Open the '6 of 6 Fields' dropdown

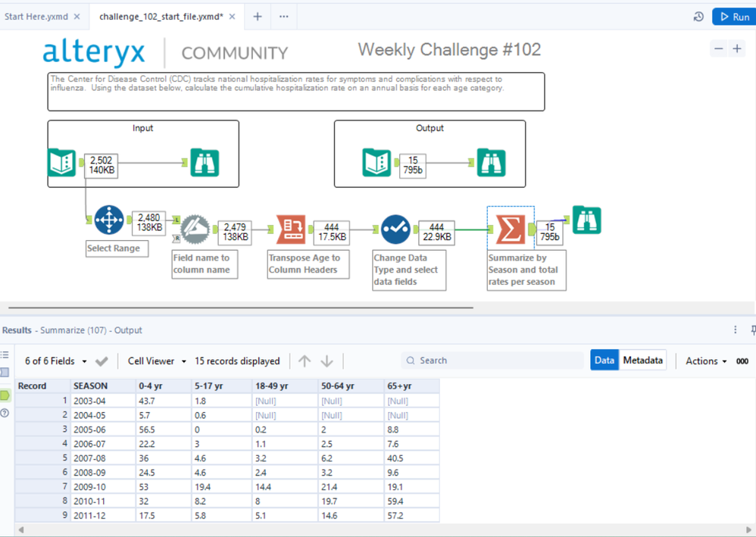(x=55, y=361)
